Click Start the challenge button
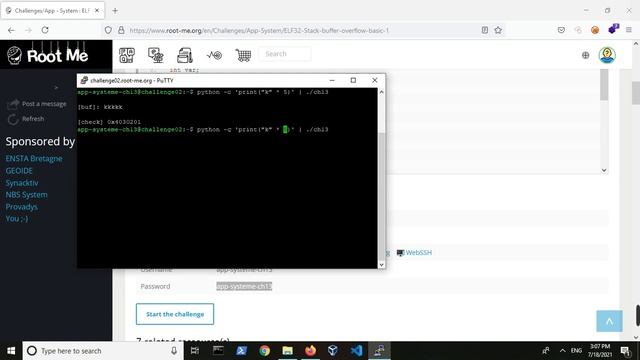Image resolution: width=640 pixels, height=360 pixels. coord(175,314)
